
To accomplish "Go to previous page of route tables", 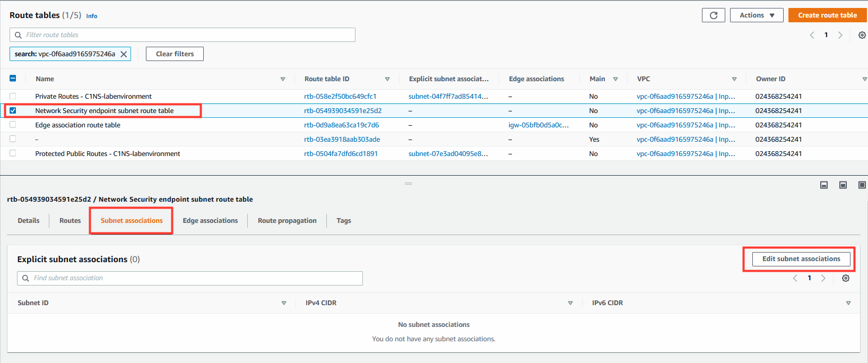I will point(812,35).
